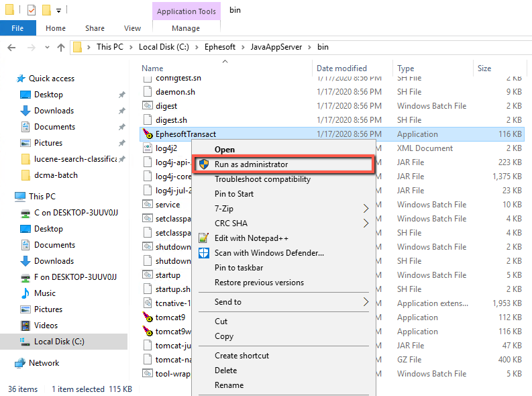Screen dimensions: 532x396
Task: Select the tomcat9w application icon
Action: 148,331
